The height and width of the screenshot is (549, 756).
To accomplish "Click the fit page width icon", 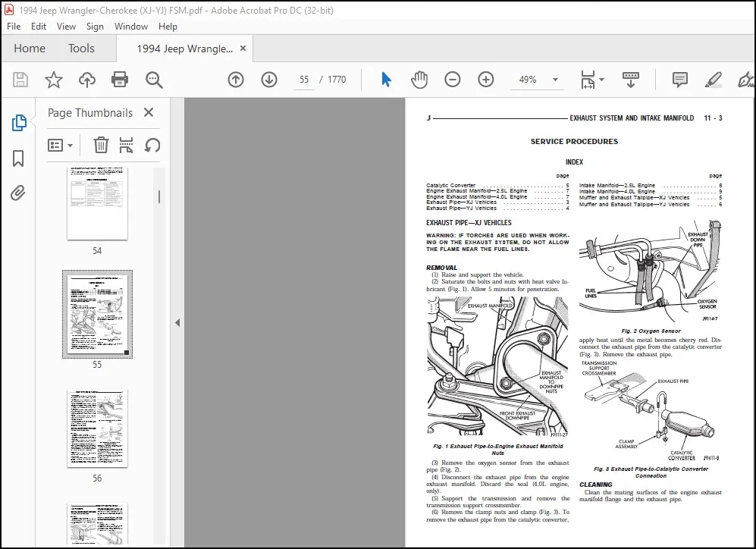I will pos(588,80).
